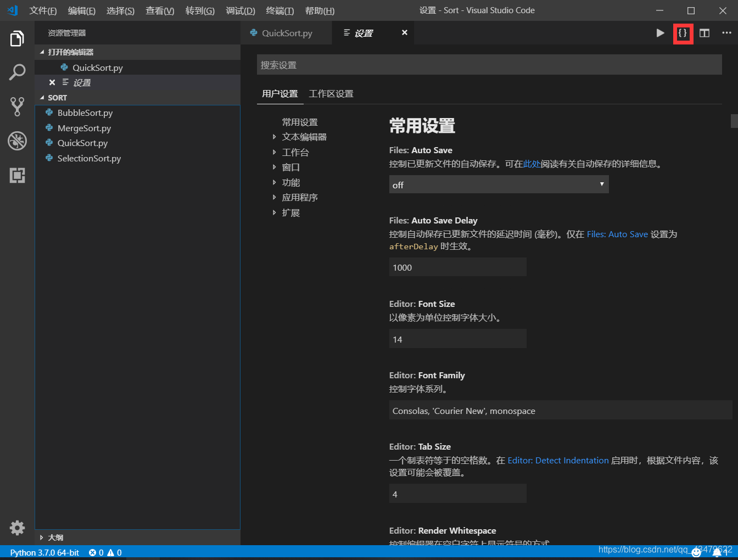Expand the 文本编辑器 settings category
Image resolution: width=738 pixels, height=560 pixels.
point(304,137)
